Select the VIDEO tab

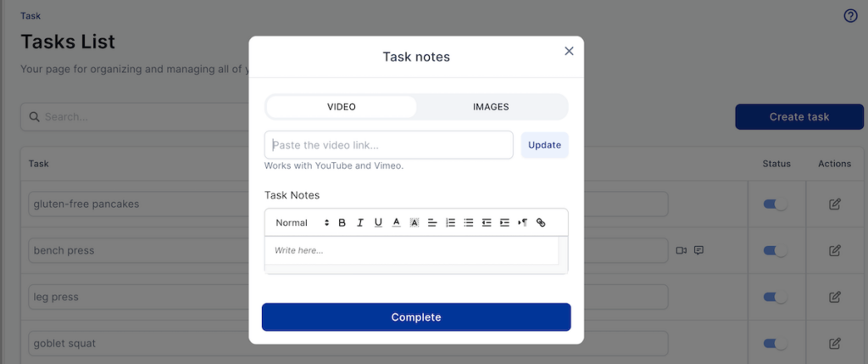tap(342, 107)
